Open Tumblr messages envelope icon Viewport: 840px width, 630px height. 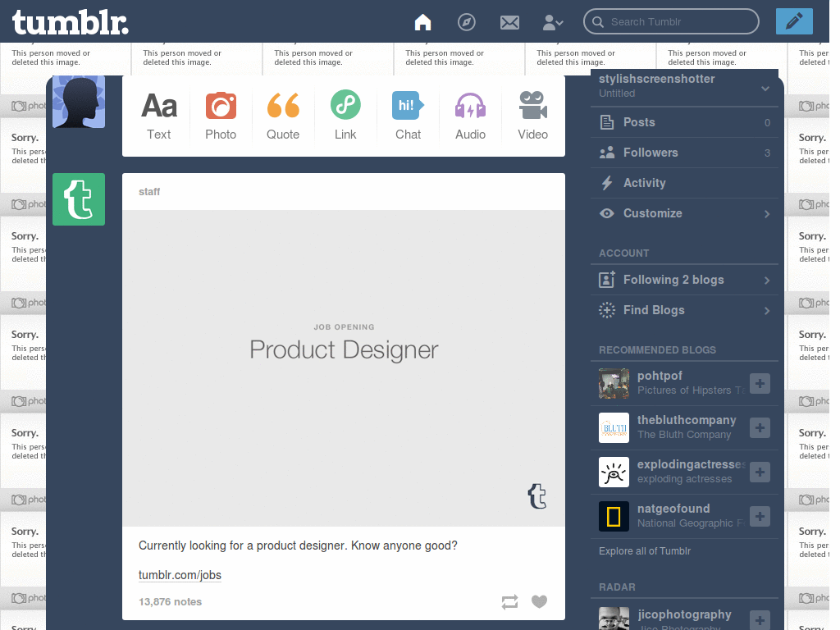click(x=509, y=22)
